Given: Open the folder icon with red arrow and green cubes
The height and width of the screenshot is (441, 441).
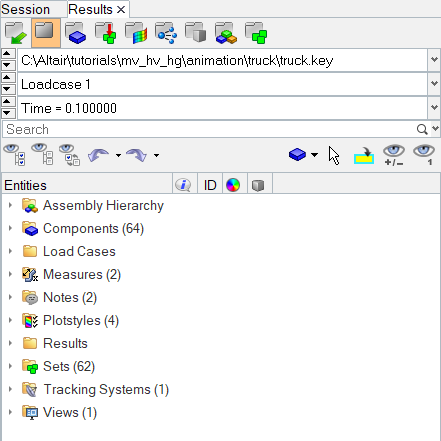Looking at the screenshot, I should 106,33.
